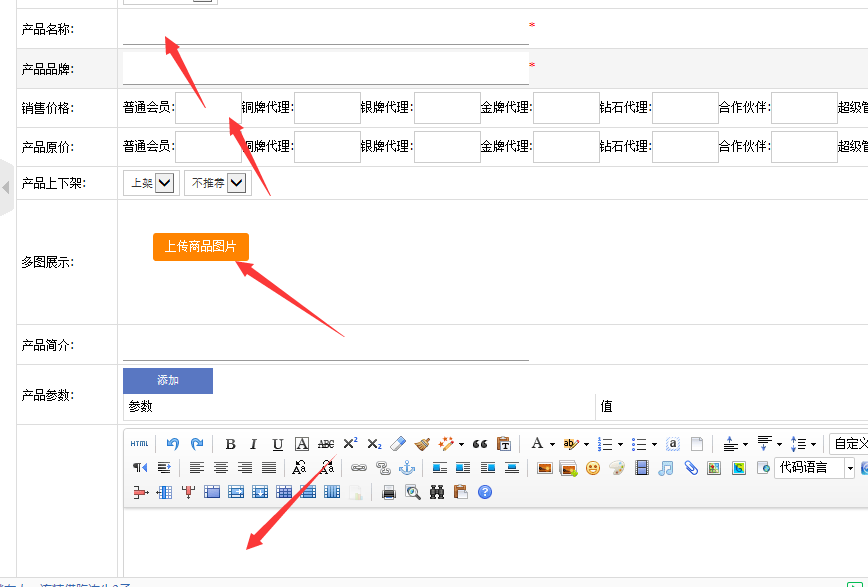
Task: Merge cell to the right icon
Action: click(236, 492)
